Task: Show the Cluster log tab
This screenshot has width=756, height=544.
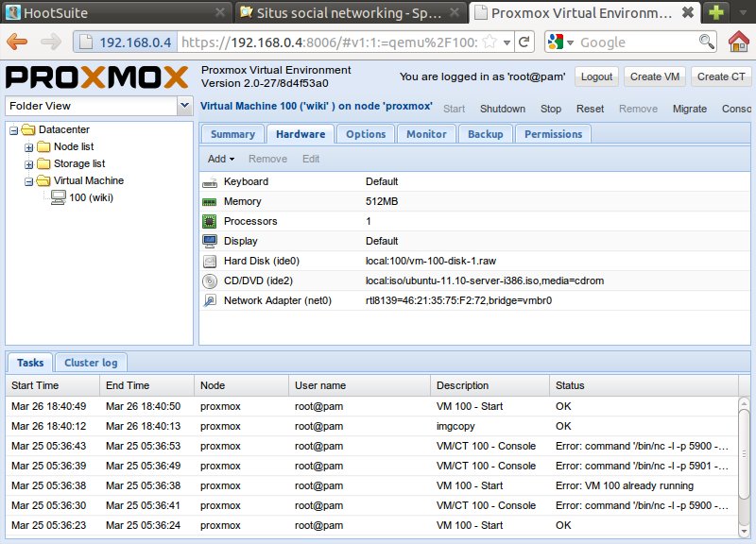Action: coord(91,363)
